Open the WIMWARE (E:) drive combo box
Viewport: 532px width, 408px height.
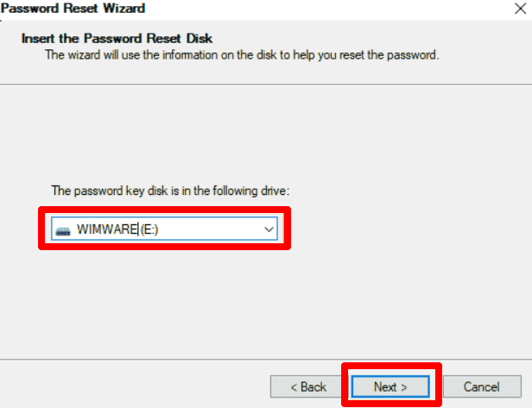coord(164,229)
